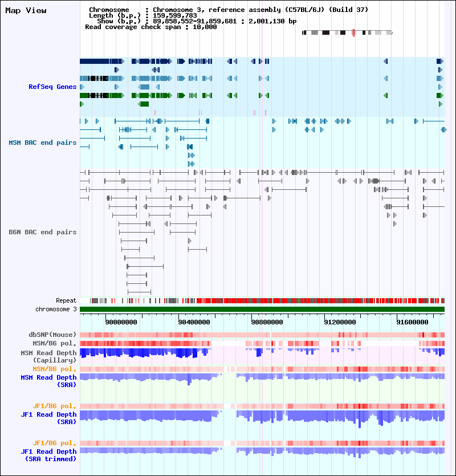This screenshot has width=456, height=476.
Task: Click the 2,001,130 bp span text
Action: pyautogui.click(x=272, y=21)
